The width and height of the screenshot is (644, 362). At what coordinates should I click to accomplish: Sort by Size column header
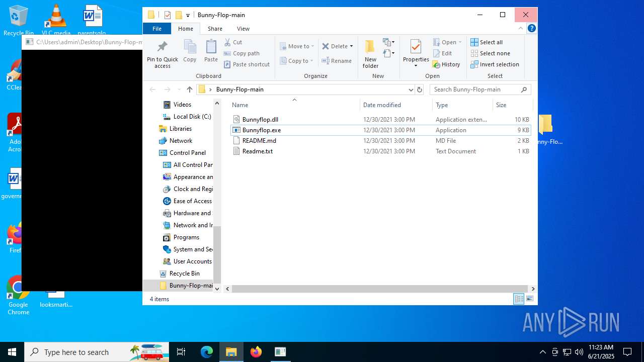click(x=512, y=105)
